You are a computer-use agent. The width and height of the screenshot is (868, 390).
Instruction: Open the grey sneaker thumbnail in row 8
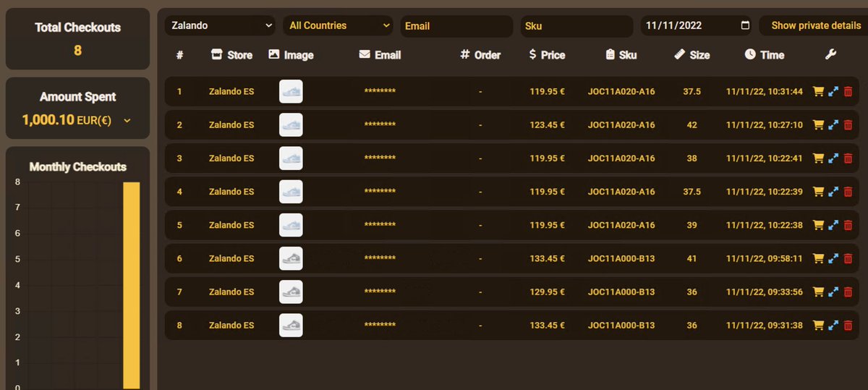[x=291, y=326]
